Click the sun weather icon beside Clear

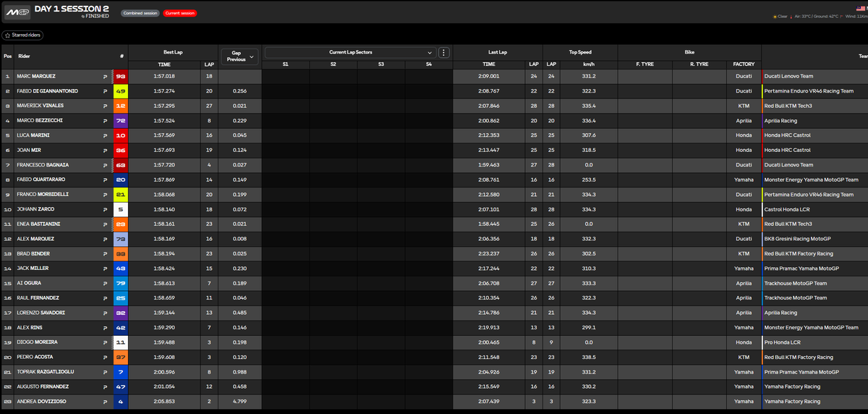click(x=775, y=16)
